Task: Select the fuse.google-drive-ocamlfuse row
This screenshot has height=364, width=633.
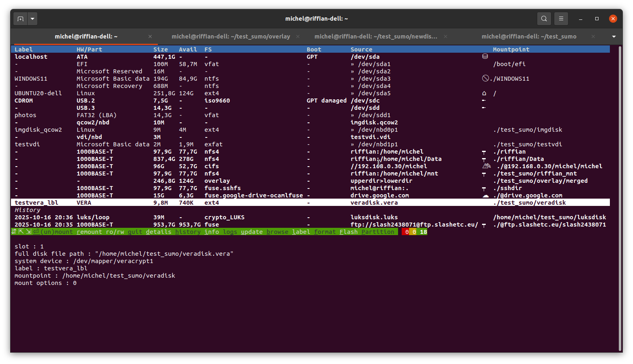Action: tap(310, 195)
